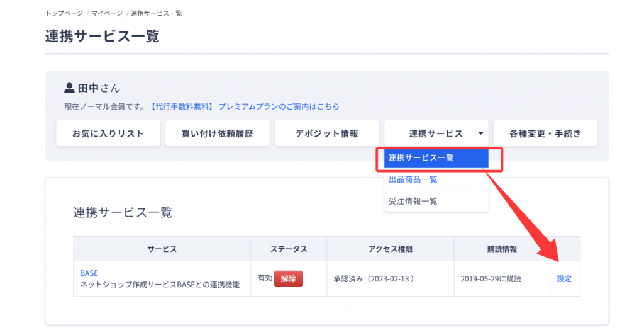This screenshot has height=335, width=644.
Task: Select 受注情報一覧 in the dropdown menu
Action: coord(413,201)
